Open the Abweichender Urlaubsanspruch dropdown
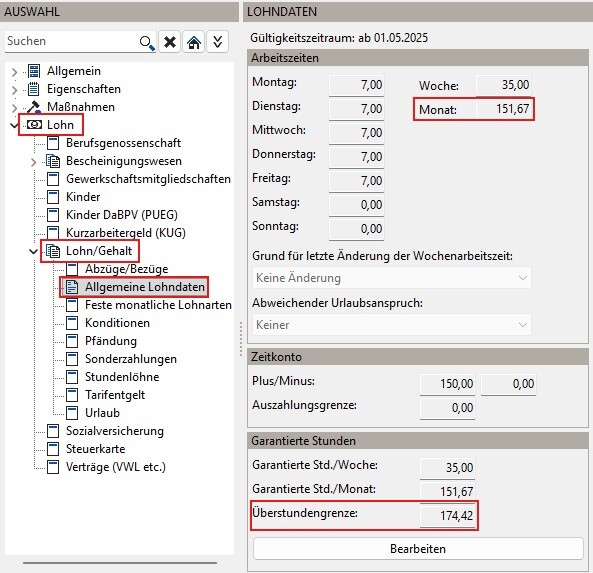 point(392,325)
